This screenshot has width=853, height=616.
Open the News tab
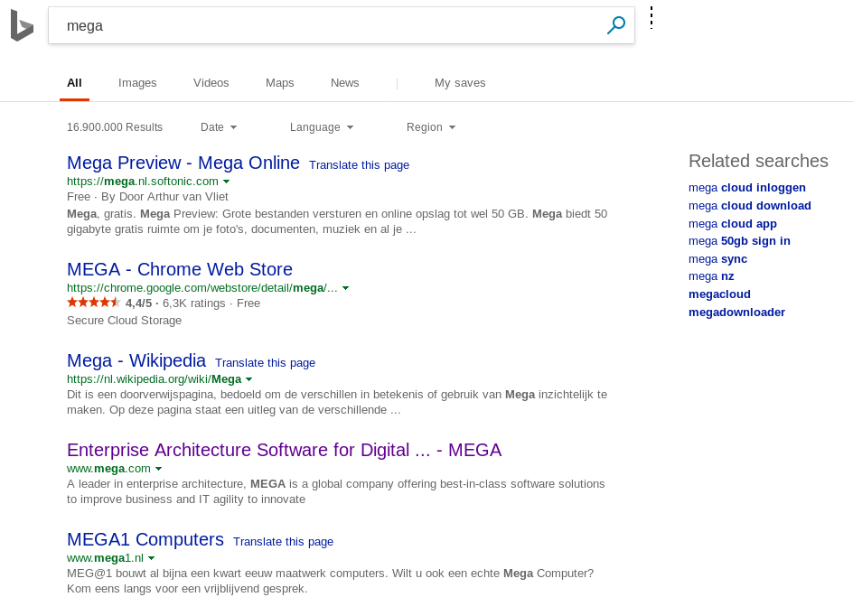pyautogui.click(x=345, y=83)
